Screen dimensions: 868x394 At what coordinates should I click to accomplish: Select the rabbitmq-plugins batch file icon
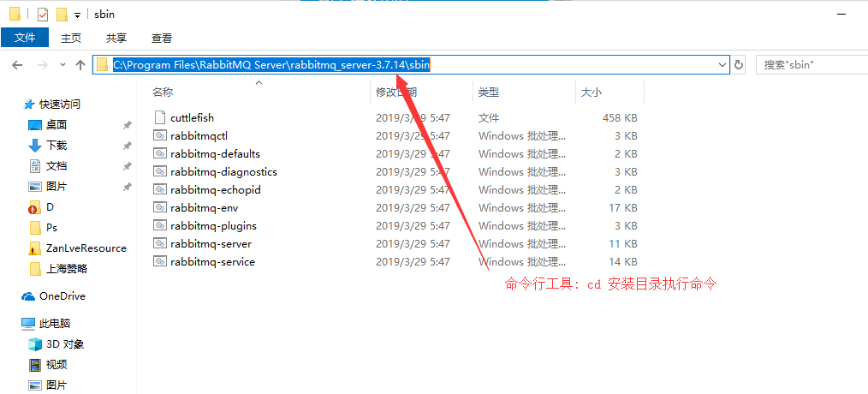click(160, 225)
